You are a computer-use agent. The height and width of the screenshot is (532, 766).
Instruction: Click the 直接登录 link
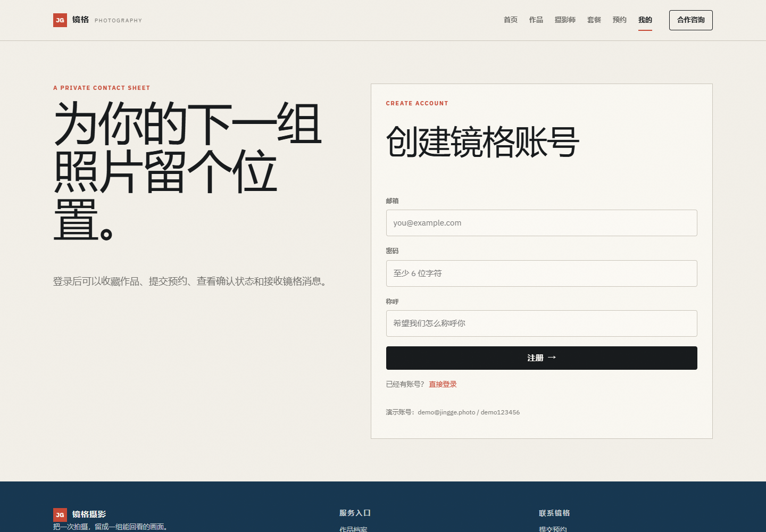coord(443,384)
